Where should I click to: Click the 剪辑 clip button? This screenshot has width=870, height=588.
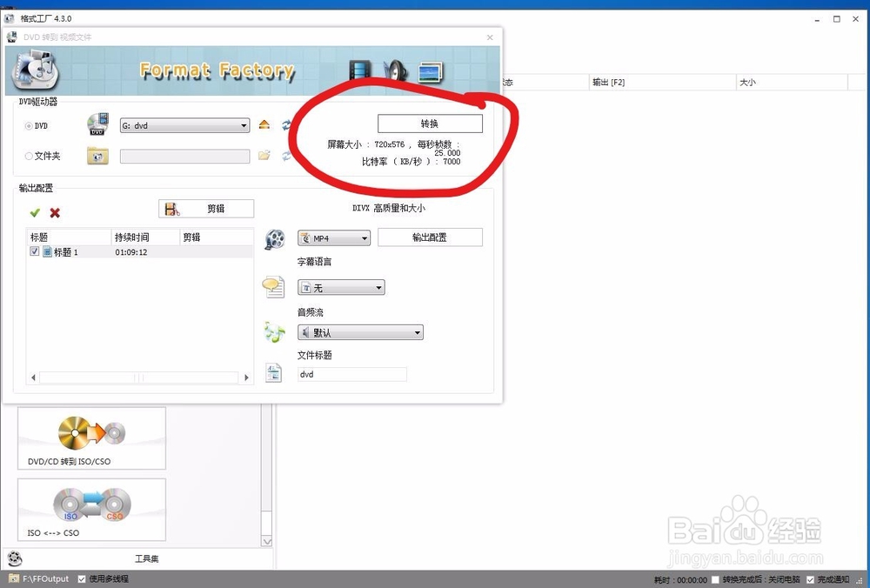pos(206,209)
